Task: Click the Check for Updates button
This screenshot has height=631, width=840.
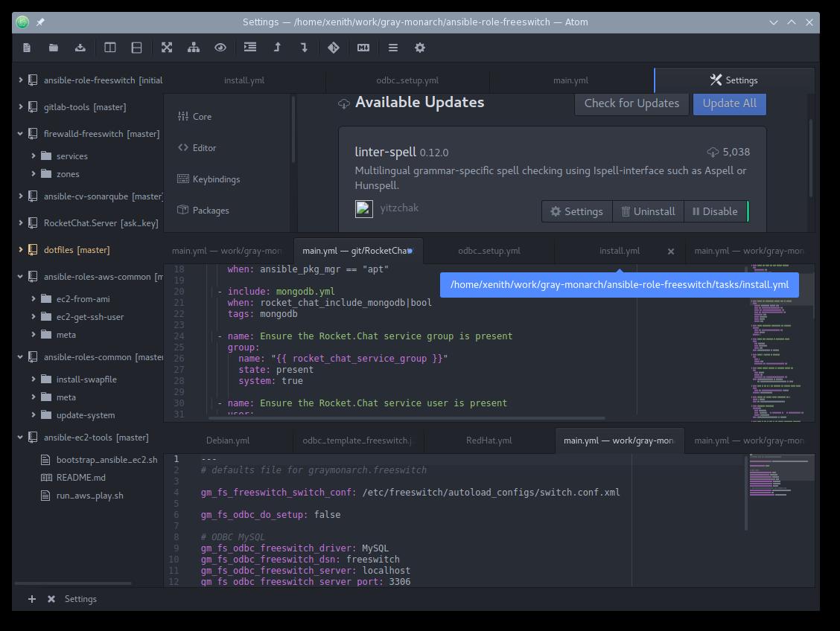Action: click(631, 103)
